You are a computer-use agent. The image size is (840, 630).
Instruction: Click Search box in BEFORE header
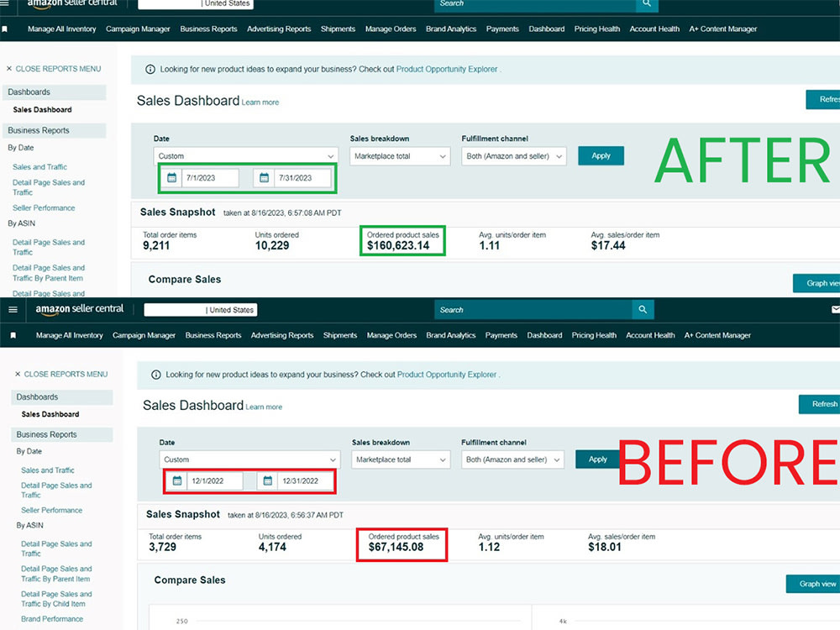tap(533, 310)
